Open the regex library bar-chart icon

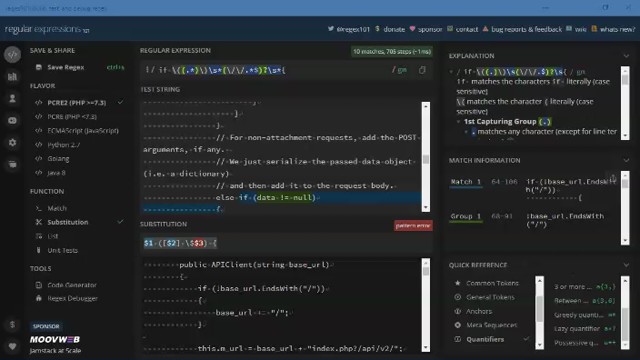tap(12, 76)
